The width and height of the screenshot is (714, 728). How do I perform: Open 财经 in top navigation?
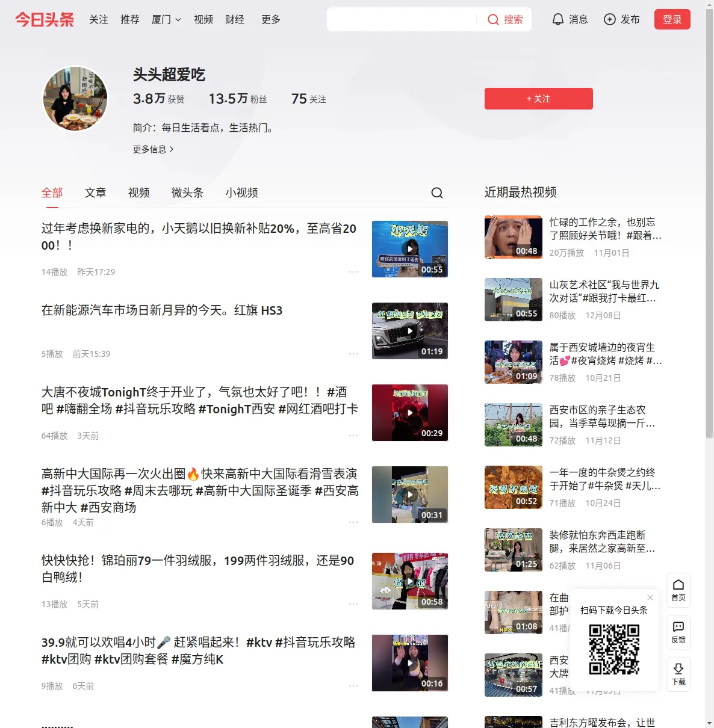pos(235,20)
